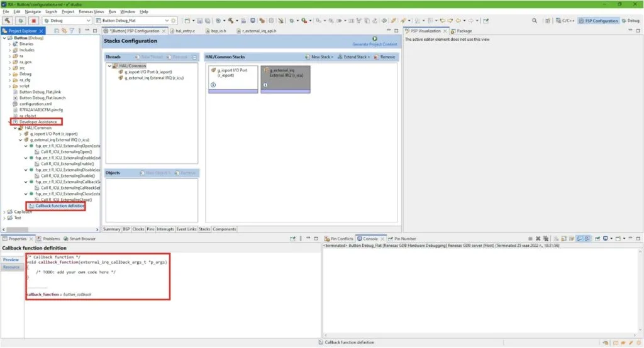Click Display Selected Console monitor icon
This screenshot has width=644, height=348.
(606, 239)
